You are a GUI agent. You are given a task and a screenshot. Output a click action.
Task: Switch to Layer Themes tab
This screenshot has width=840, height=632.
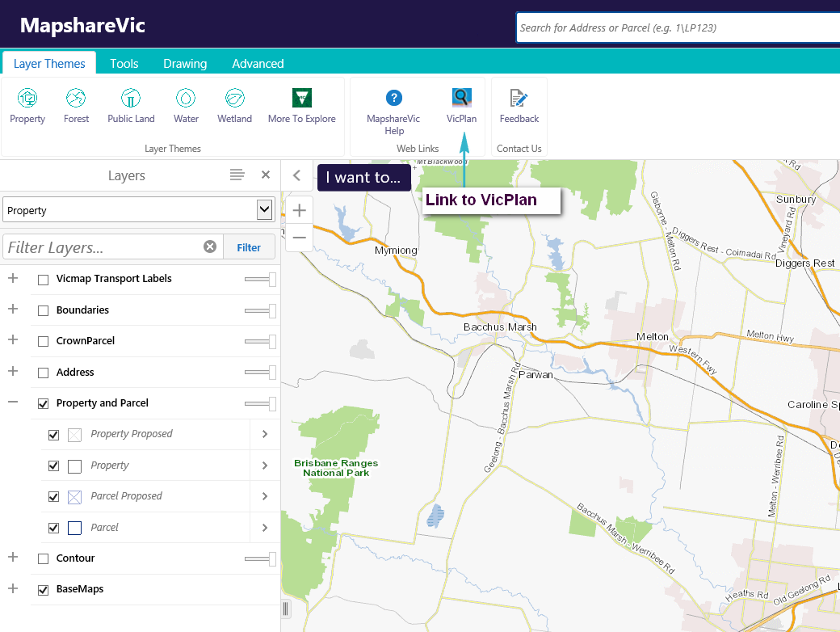(x=49, y=63)
